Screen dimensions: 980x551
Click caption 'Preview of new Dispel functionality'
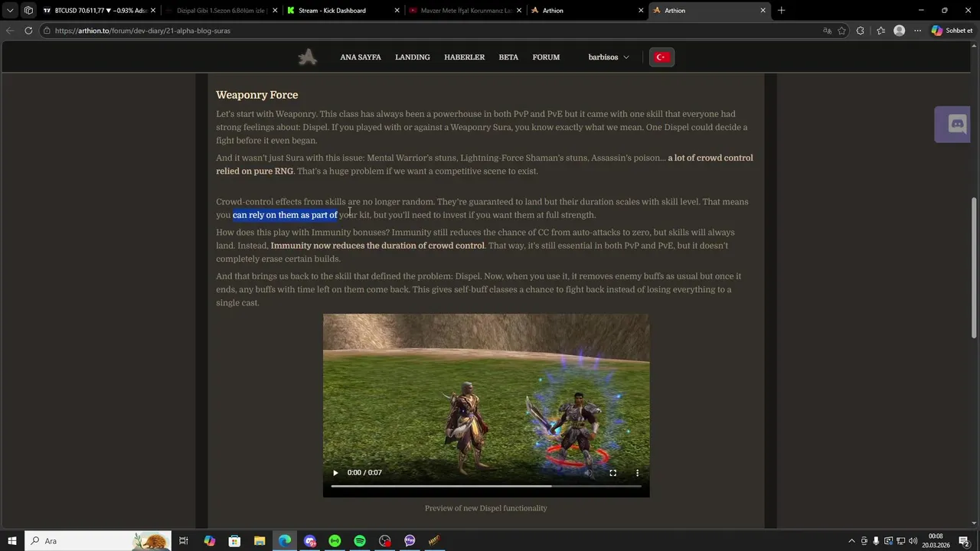486,508
